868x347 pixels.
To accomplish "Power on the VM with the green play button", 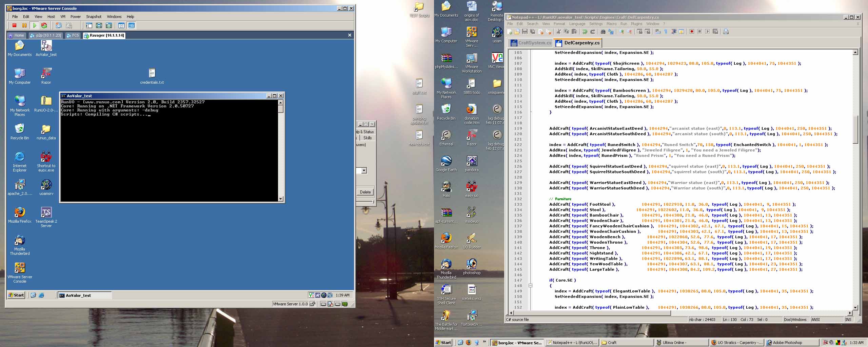I will [x=34, y=25].
